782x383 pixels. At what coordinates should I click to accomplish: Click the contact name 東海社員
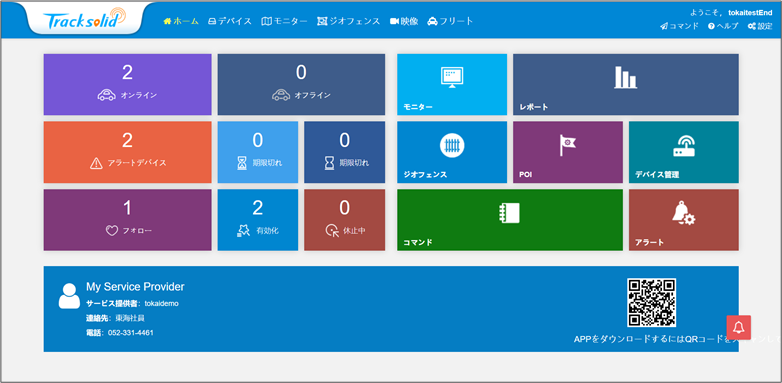coord(130,318)
